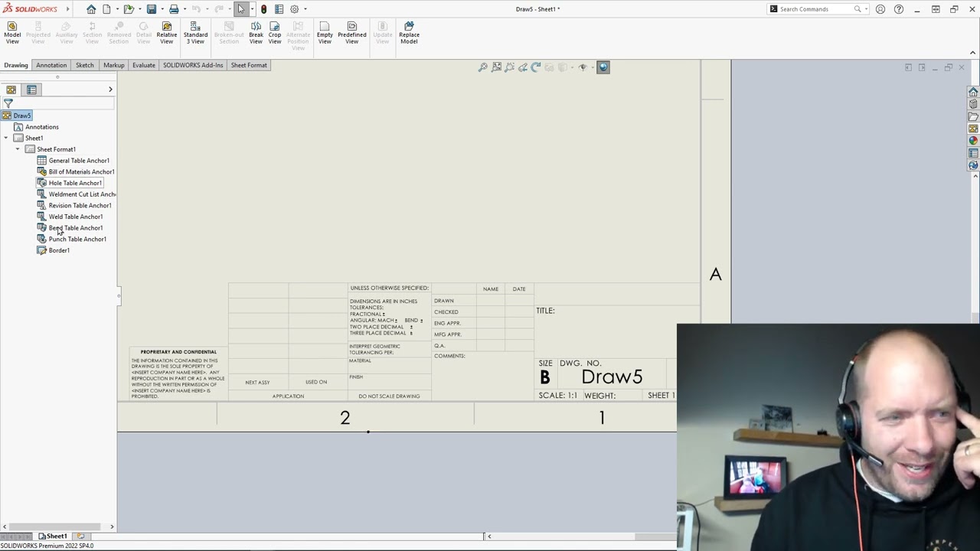Insert an Empty View

point(325,33)
